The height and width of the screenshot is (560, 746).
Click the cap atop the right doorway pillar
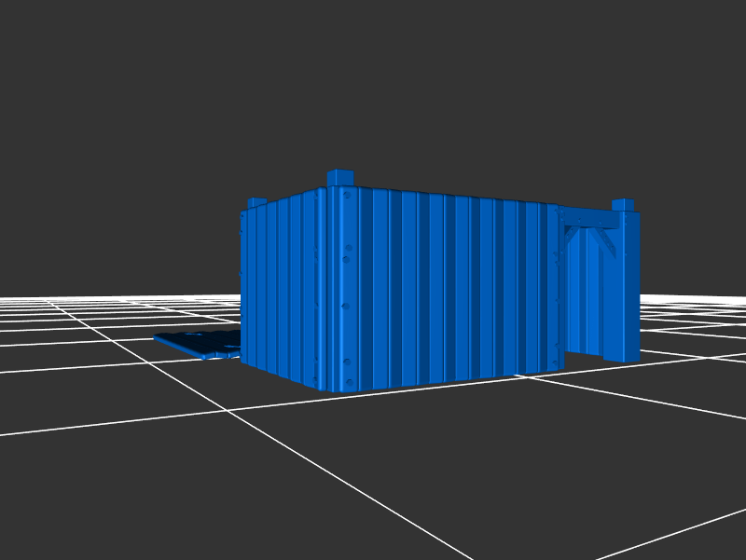point(623,205)
